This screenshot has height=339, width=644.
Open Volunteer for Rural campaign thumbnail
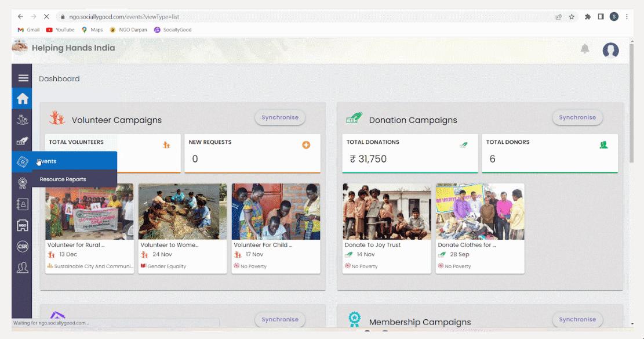click(89, 211)
